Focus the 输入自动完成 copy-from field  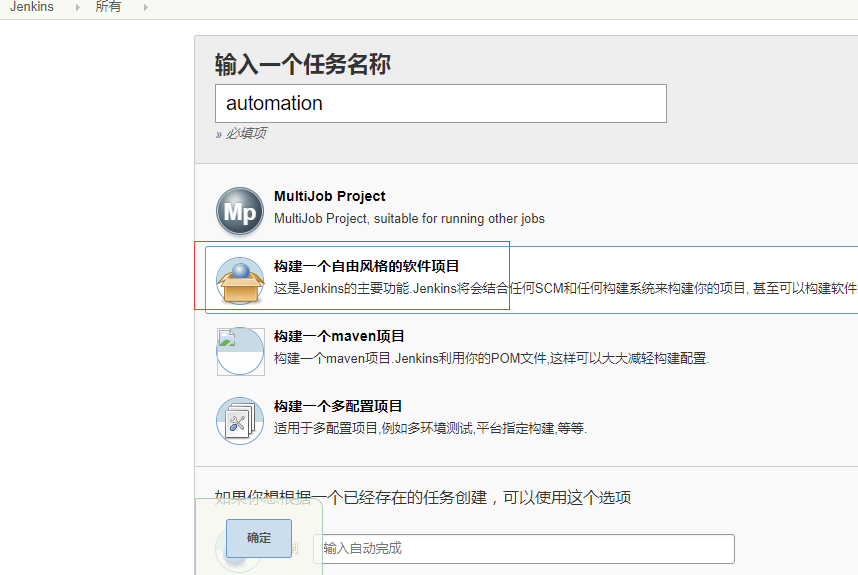[524, 549]
